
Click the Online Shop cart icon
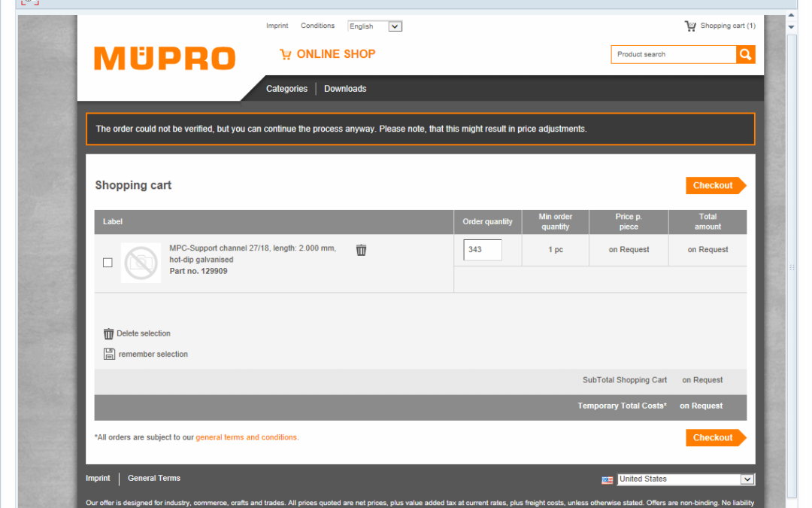(x=286, y=54)
